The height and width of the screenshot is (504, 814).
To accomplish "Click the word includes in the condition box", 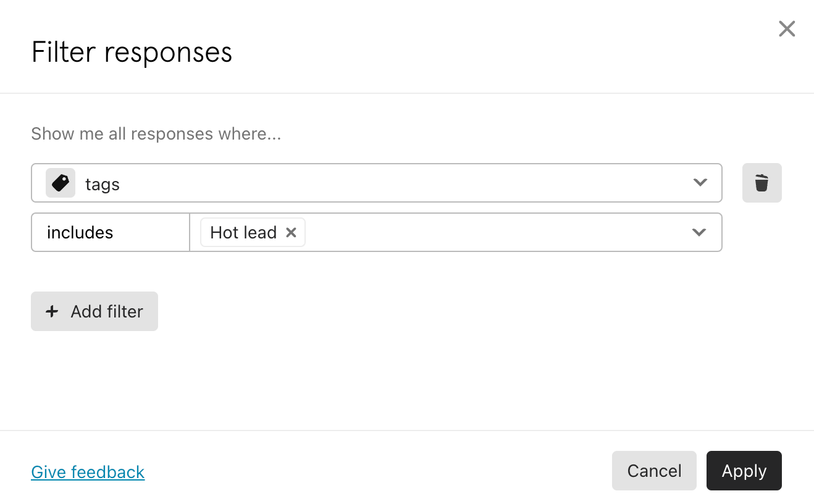I will [80, 232].
